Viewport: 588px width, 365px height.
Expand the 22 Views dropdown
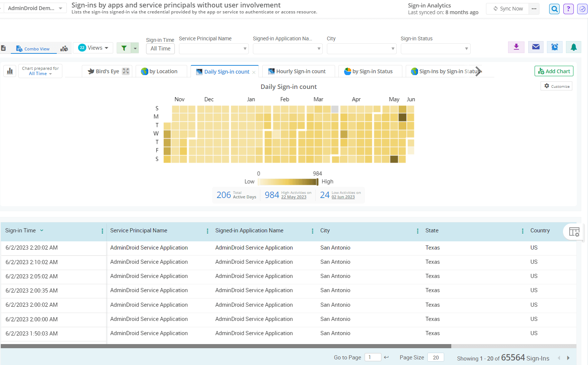pyautogui.click(x=93, y=48)
